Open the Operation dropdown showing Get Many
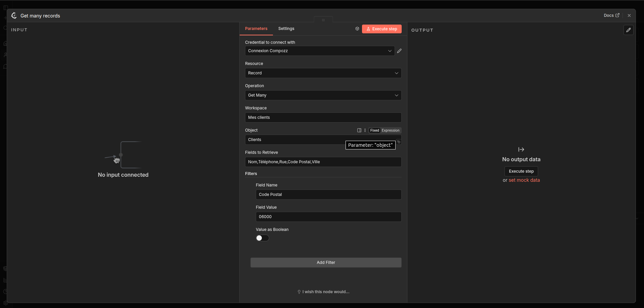Viewport: 644px width, 308px height. (323, 95)
